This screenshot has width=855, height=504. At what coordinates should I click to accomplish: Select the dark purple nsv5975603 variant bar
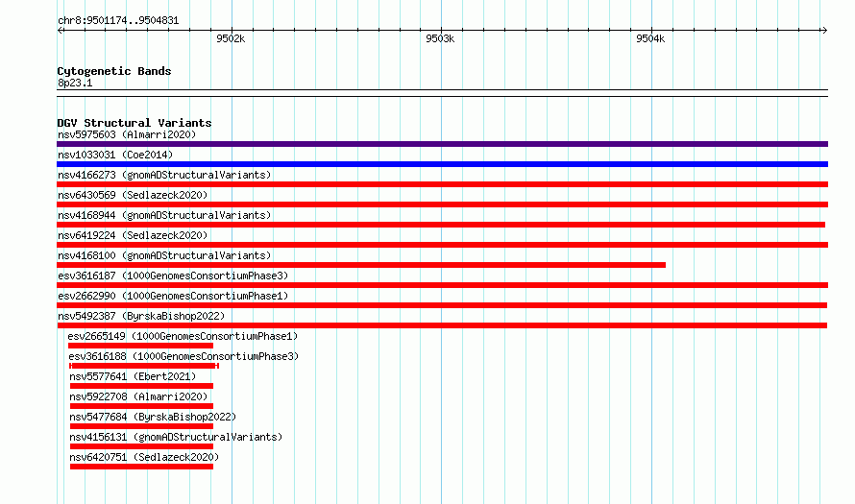coord(442,144)
